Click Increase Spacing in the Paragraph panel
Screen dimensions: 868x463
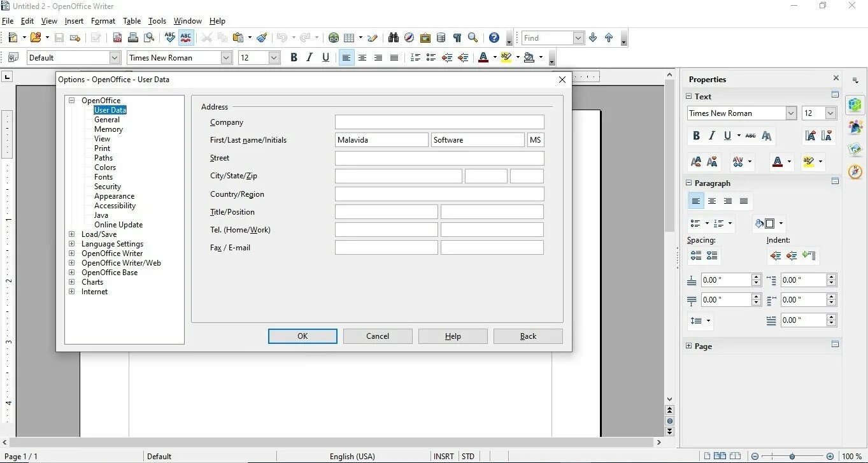click(x=696, y=255)
